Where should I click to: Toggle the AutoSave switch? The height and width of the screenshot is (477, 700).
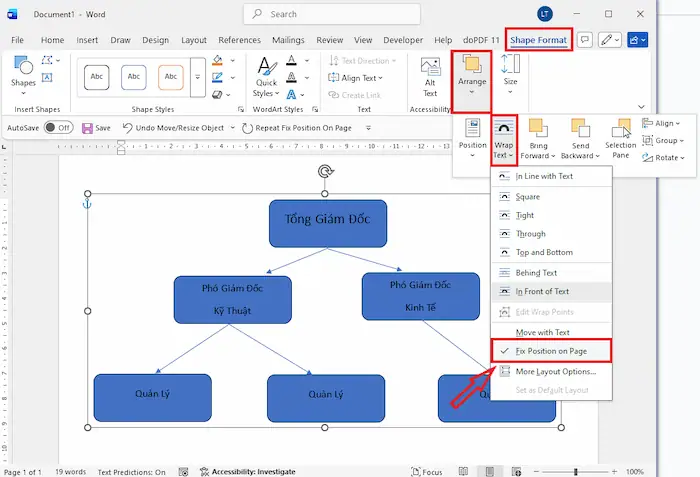click(58, 128)
